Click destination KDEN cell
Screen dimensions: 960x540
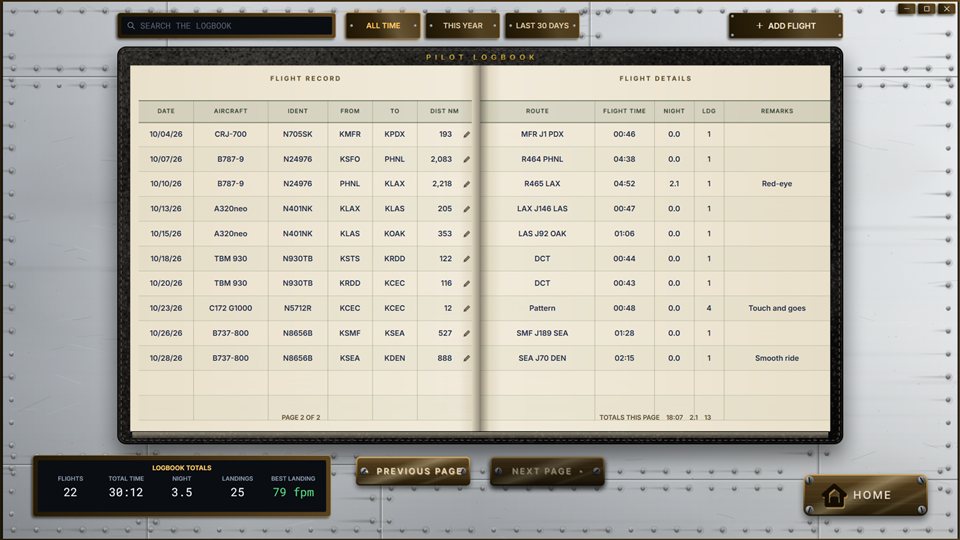click(x=394, y=358)
